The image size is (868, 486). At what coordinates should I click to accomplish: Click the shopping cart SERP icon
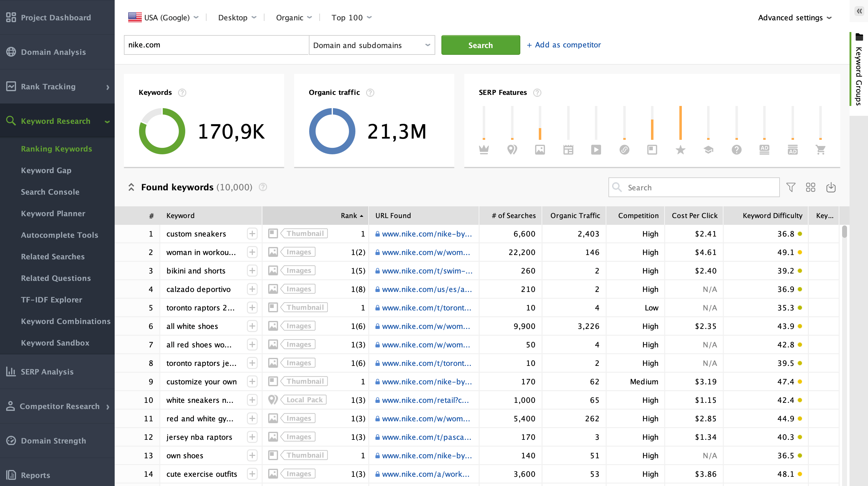tap(821, 149)
